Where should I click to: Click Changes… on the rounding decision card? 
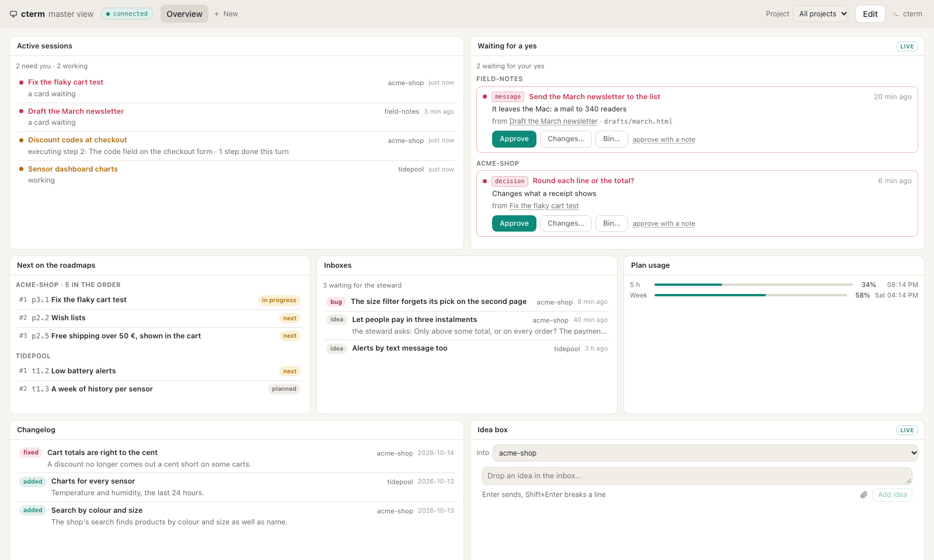pos(566,223)
